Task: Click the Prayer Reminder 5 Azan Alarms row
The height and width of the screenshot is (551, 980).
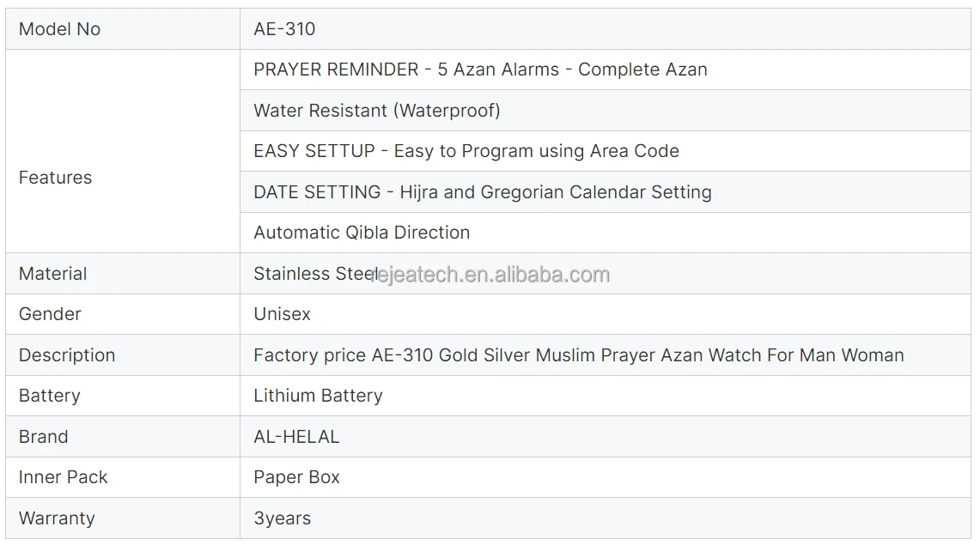Action: click(605, 70)
